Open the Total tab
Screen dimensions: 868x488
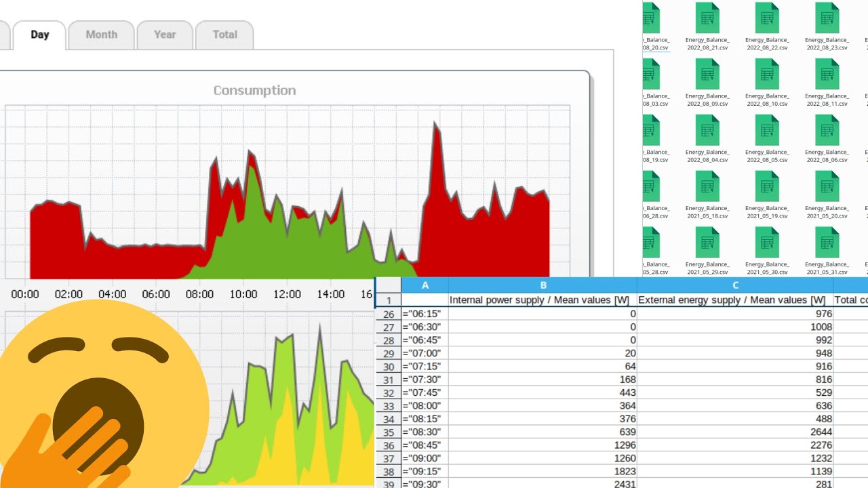click(224, 35)
